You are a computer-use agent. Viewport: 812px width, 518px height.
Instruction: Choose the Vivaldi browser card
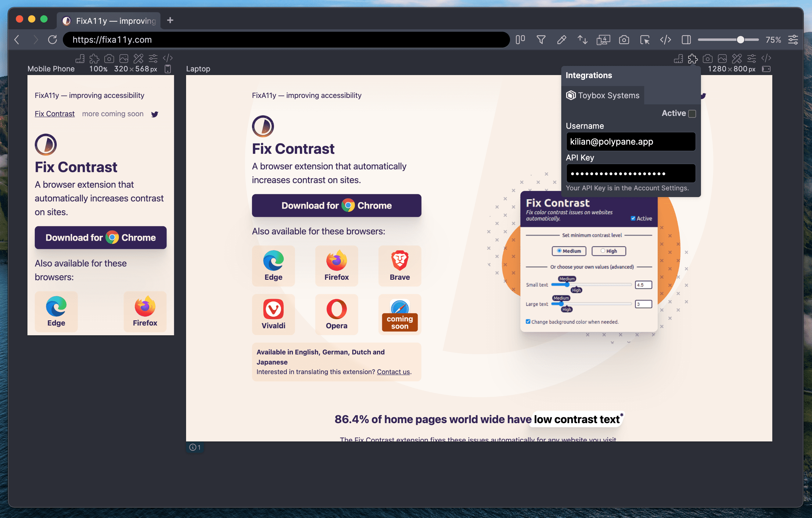pos(273,315)
